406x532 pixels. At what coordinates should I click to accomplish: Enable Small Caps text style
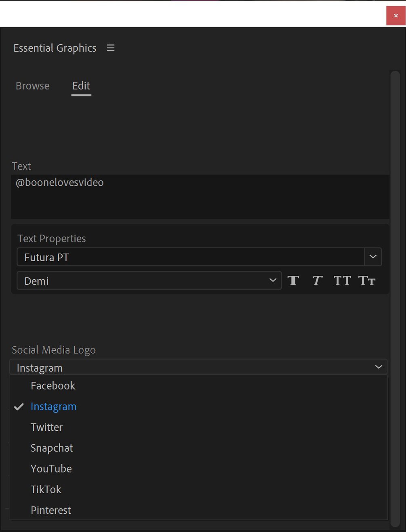(367, 281)
